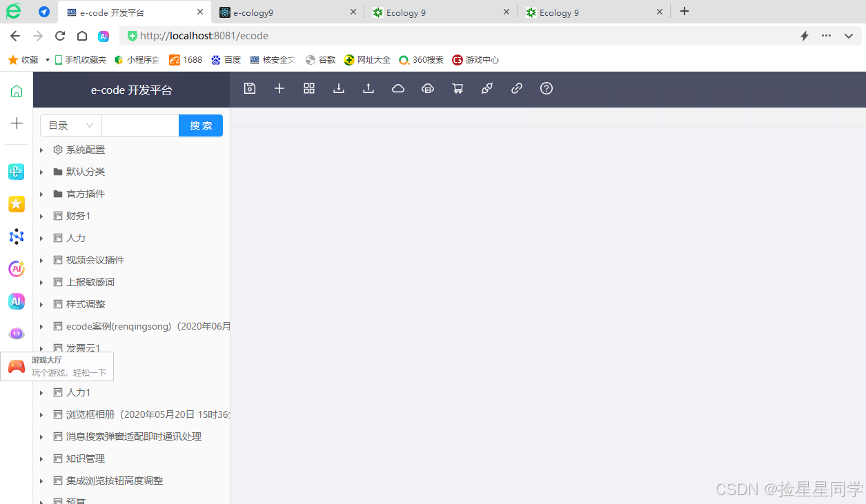866x504 pixels.
Task: Open the 360搜索 bookmark
Action: [x=421, y=60]
